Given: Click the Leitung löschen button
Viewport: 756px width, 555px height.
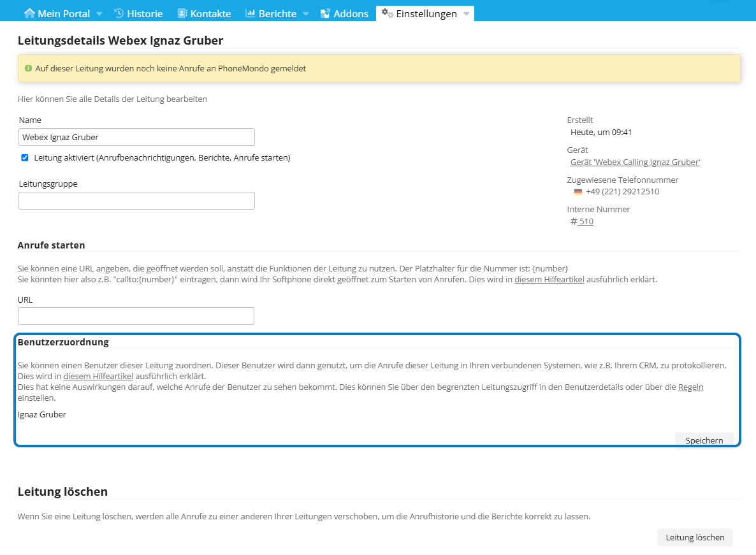Looking at the screenshot, I should 695,537.
